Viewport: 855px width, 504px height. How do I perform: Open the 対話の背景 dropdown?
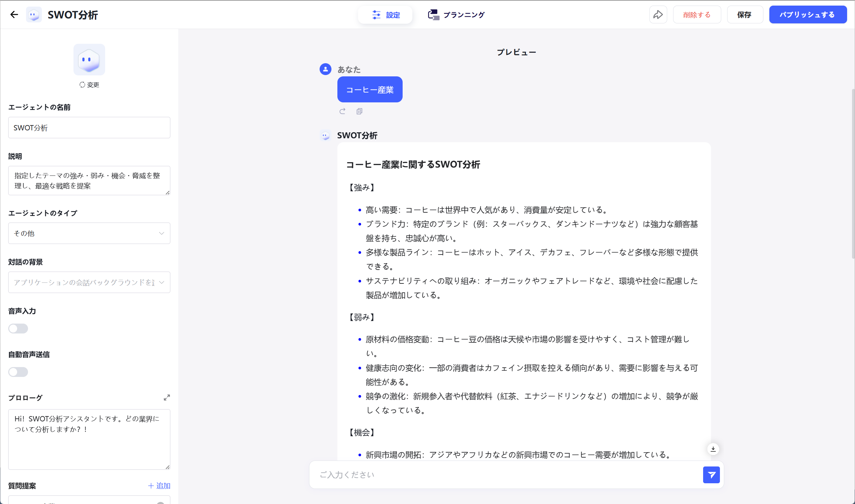click(x=89, y=282)
